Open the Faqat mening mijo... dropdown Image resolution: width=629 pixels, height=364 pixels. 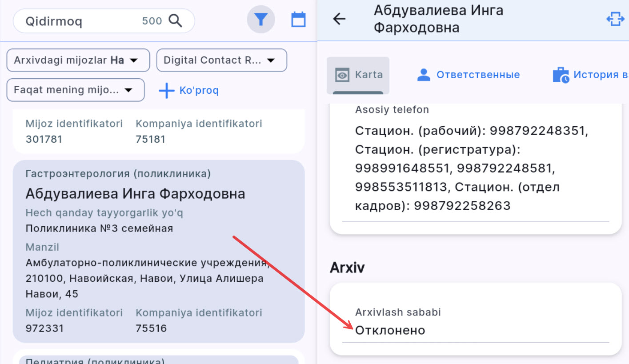[76, 90]
